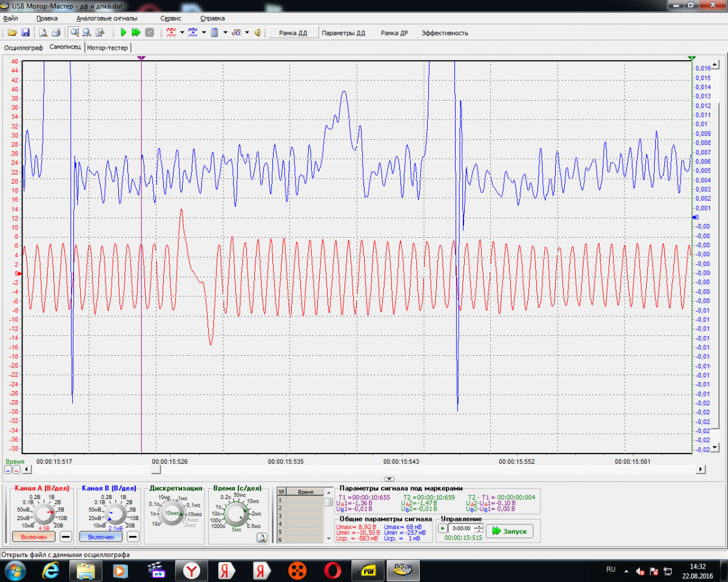
Task: Select the Самописец tab
Action: 65,47
